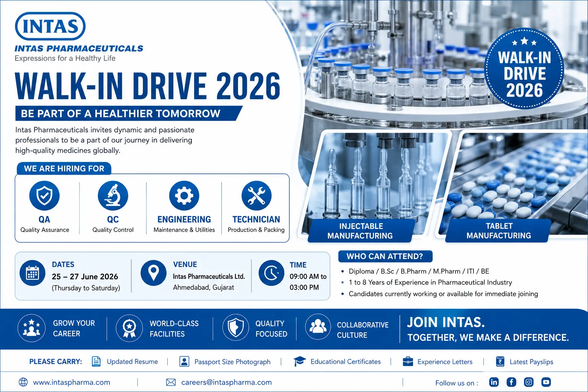
Task: Click the 25 – 27 June 2026 date
Action: click(x=85, y=276)
